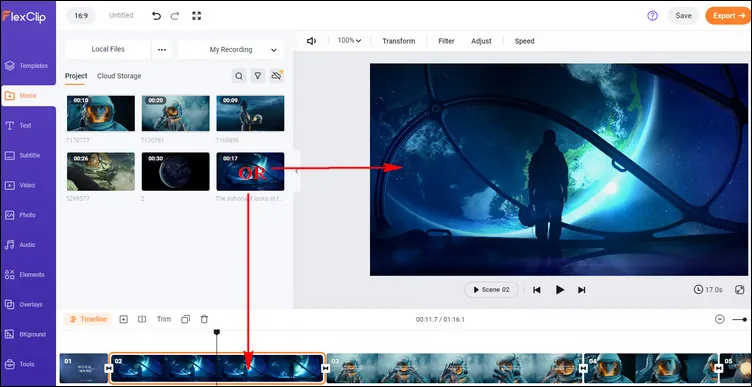
Task: Open the Adjust option
Action: click(481, 41)
